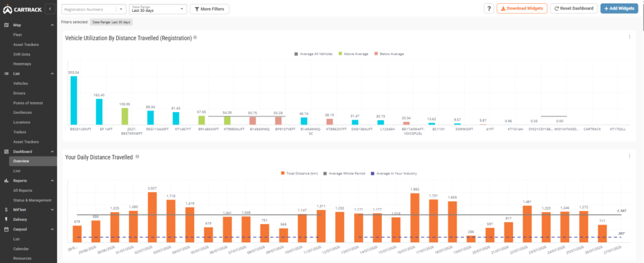Image resolution: width=644 pixels, height=263 pixels.
Task: Open three-dot menu of Vehicle Utilization widget
Action: click(x=629, y=36)
